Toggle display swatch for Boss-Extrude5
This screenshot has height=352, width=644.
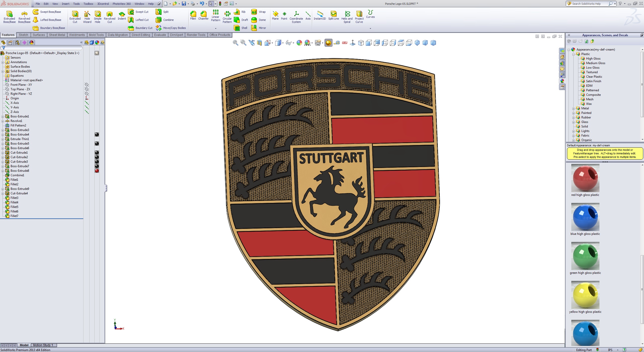97,144
